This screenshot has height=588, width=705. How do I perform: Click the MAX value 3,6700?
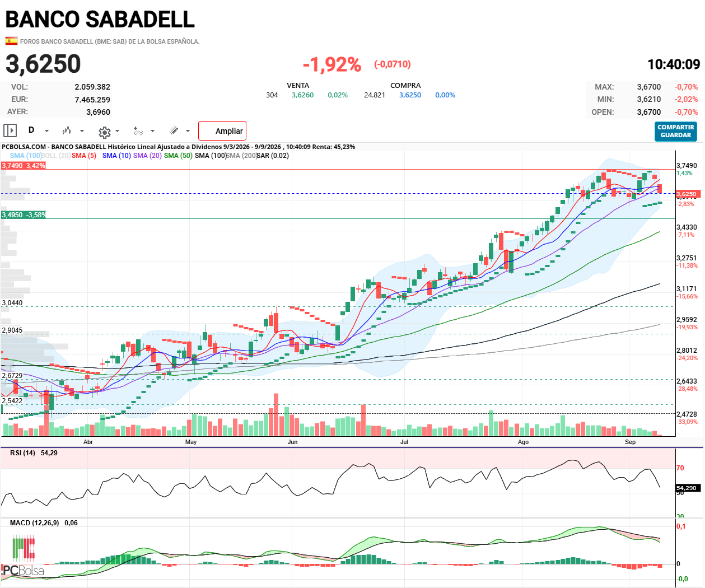click(649, 87)
